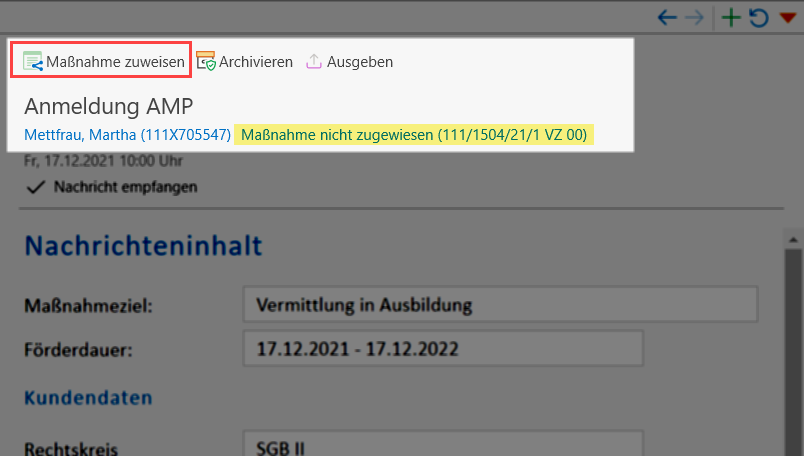The width and height of the screenshot is (804, 456).
Task: Click the Kundendaten section heading
Action: [x=88, y=398]
